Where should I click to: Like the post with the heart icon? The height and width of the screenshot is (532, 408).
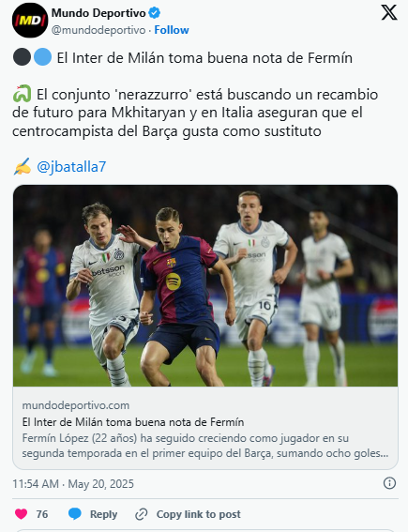[21, 514]
